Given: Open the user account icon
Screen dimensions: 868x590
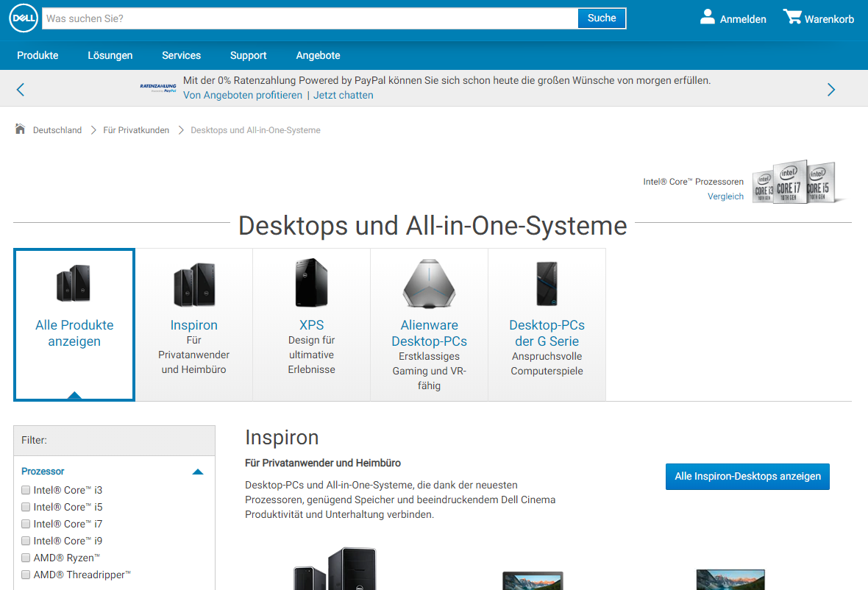Looking at the screenshot, I should pyautogui.click(x=707, y=17).
